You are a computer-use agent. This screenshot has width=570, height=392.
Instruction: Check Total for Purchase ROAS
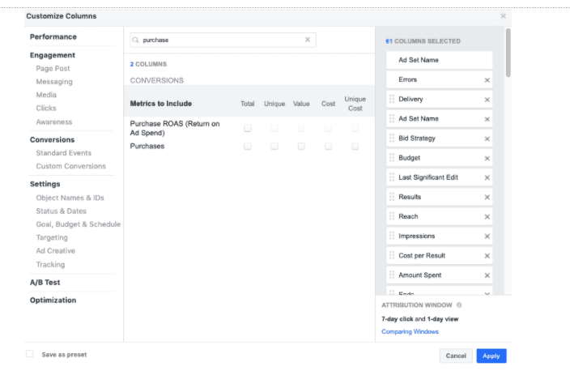click(x=248, y=128)
